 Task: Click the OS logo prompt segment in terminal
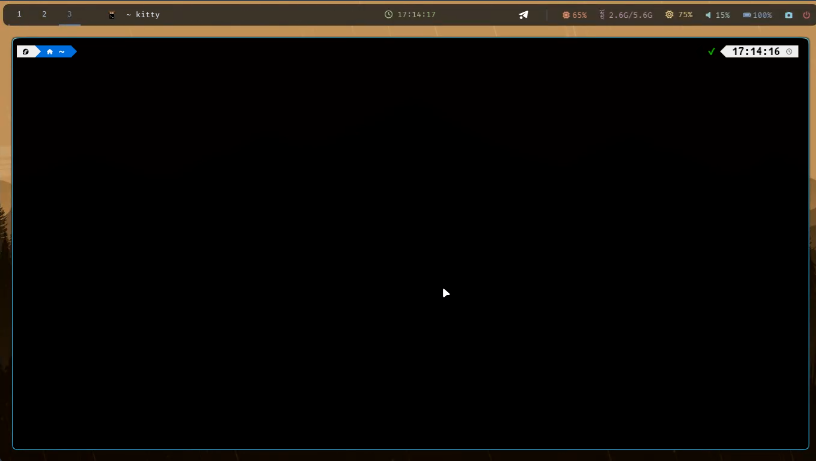tap(26, 52)
